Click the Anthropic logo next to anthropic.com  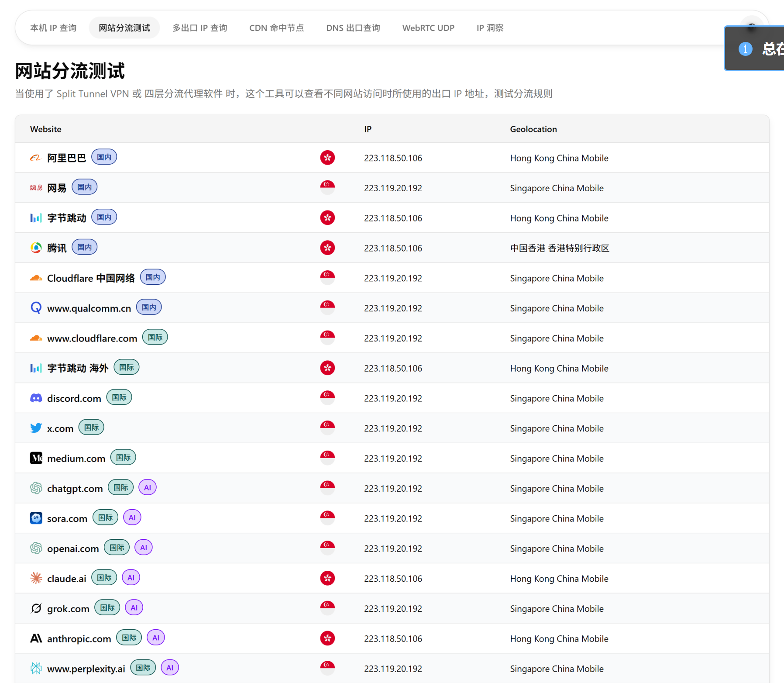pyautogui.click(x=36, y=638)
